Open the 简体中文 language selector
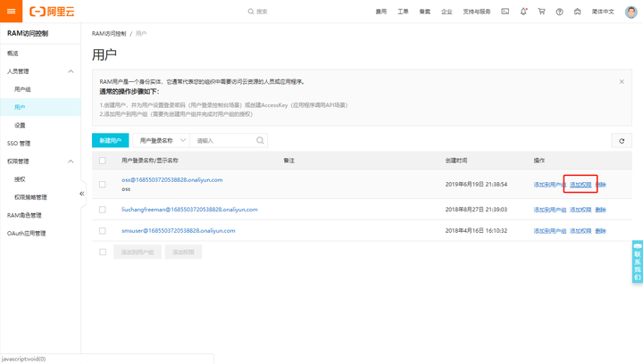643x364 pixels. point(603,12)
